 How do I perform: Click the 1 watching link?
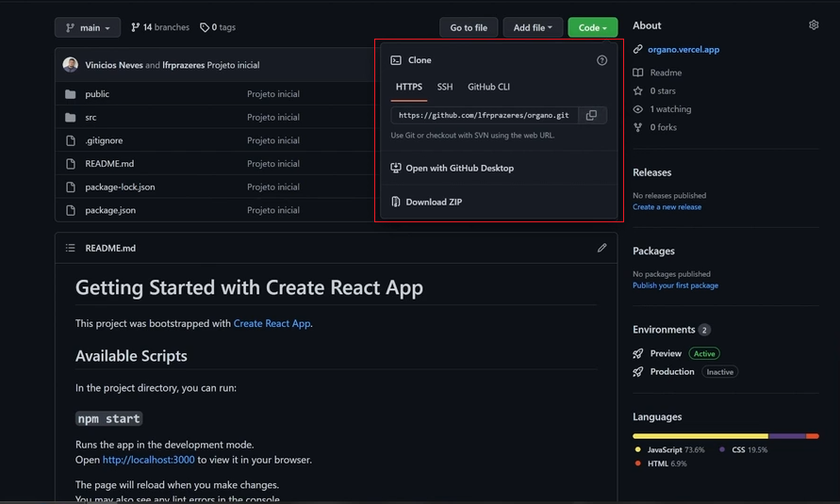click(670, 109)
